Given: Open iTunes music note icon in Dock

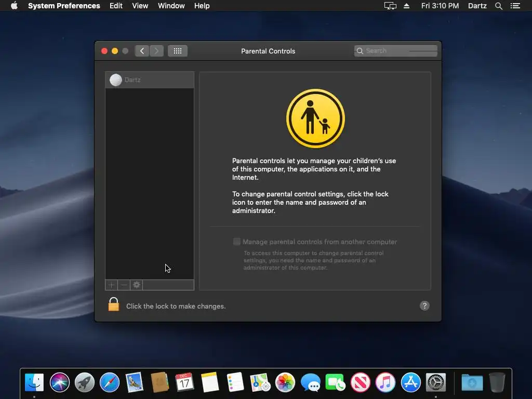Looking at the screenshot, I should coord(385,382).
